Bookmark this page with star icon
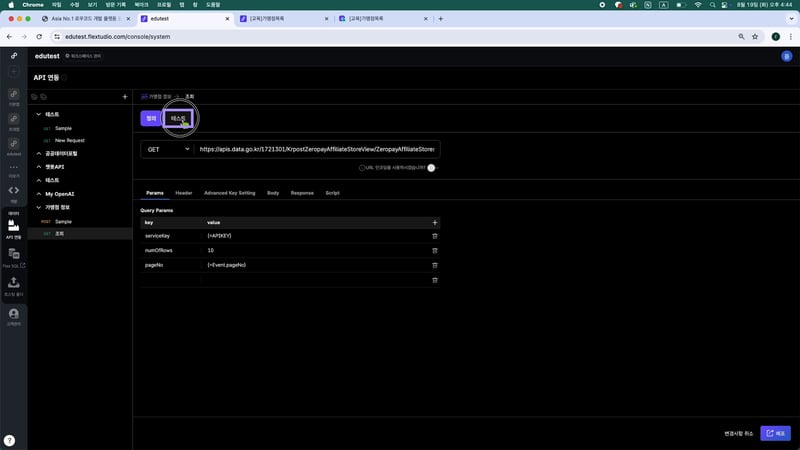 753,36
